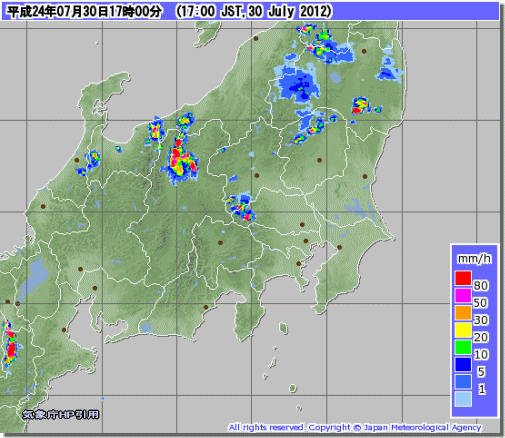
Task: Click the Japan Meteorological Agency copyright text
Action: (x=355, y=427)
